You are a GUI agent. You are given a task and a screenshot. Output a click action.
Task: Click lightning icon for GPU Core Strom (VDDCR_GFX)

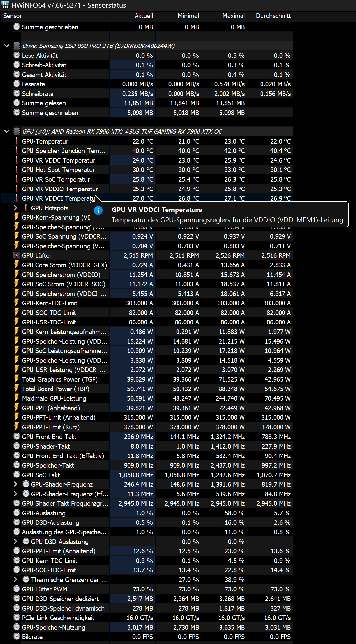coord(17,265)
